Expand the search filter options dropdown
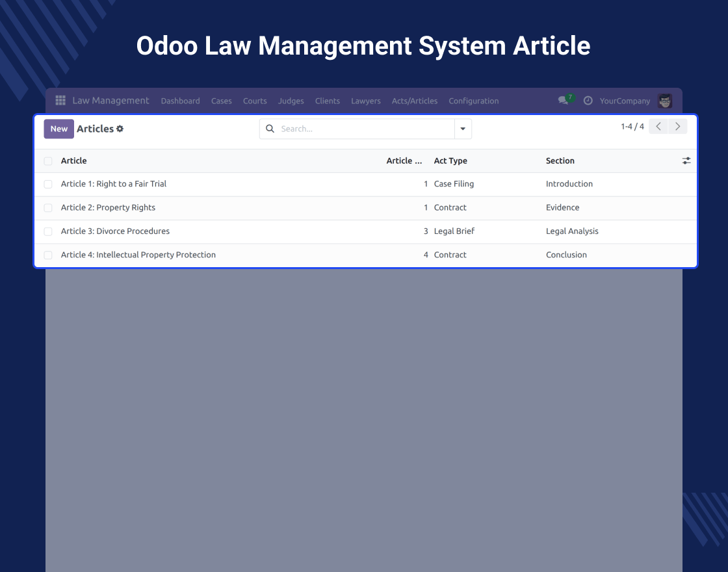Screen dimensions: 728x572 click(x=463, y=129)
